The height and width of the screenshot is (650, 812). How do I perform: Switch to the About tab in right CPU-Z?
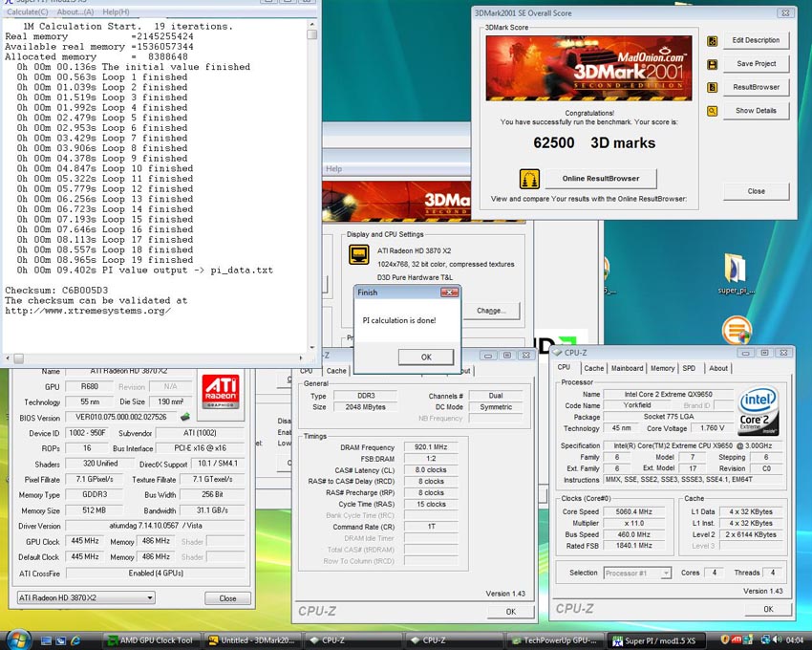[x=718, y=368]
